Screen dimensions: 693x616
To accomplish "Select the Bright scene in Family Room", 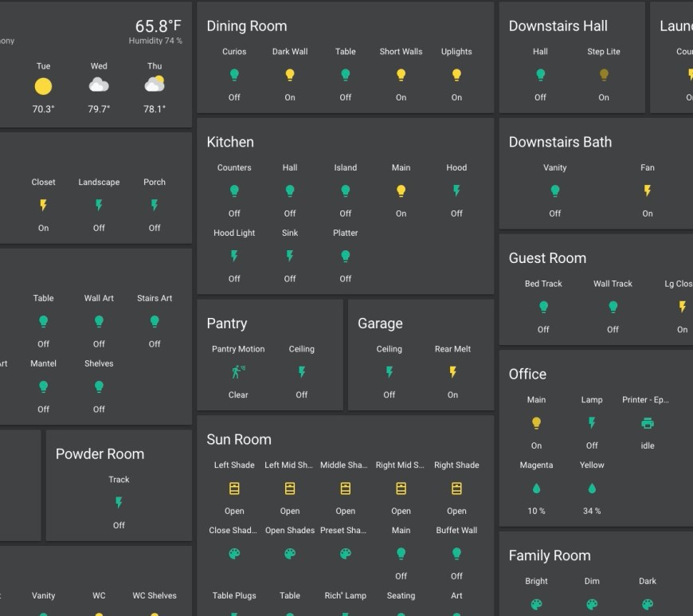I will click(536, 604).
